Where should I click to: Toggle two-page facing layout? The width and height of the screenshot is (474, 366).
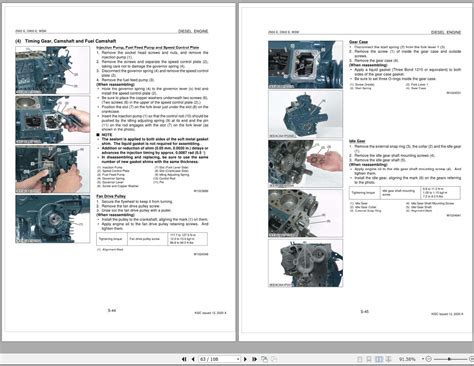(x=379, y=359)
